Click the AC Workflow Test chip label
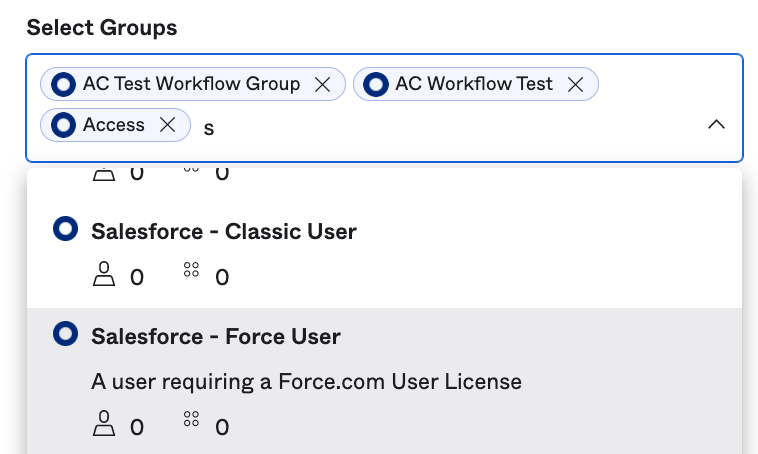The width and height of the screenshot is (758, 454). point(474,84)
